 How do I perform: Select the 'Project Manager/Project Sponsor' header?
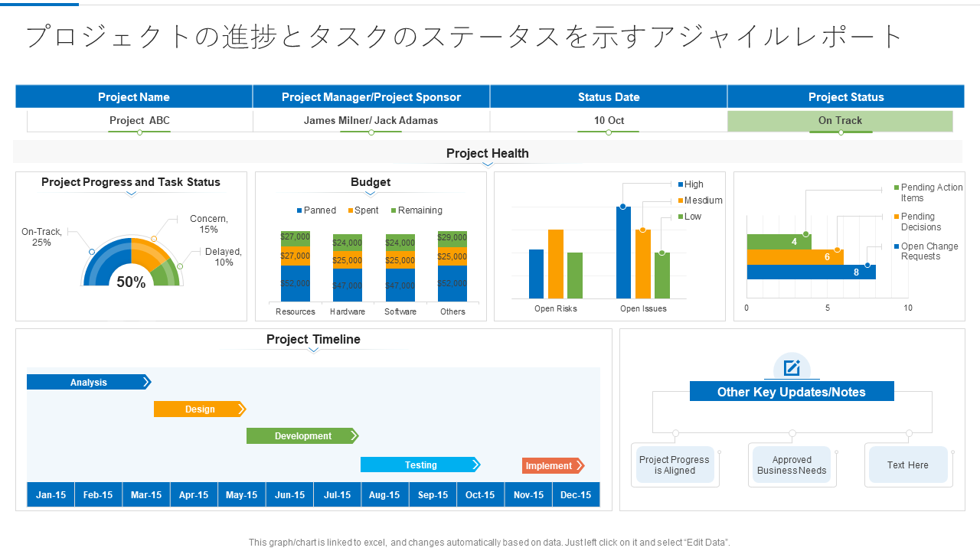[371, 96]
